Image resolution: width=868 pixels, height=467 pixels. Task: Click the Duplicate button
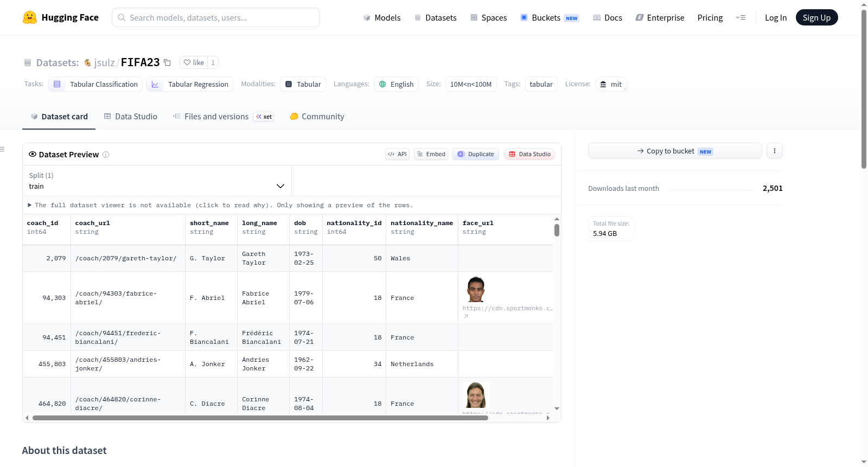coord(476,154)
